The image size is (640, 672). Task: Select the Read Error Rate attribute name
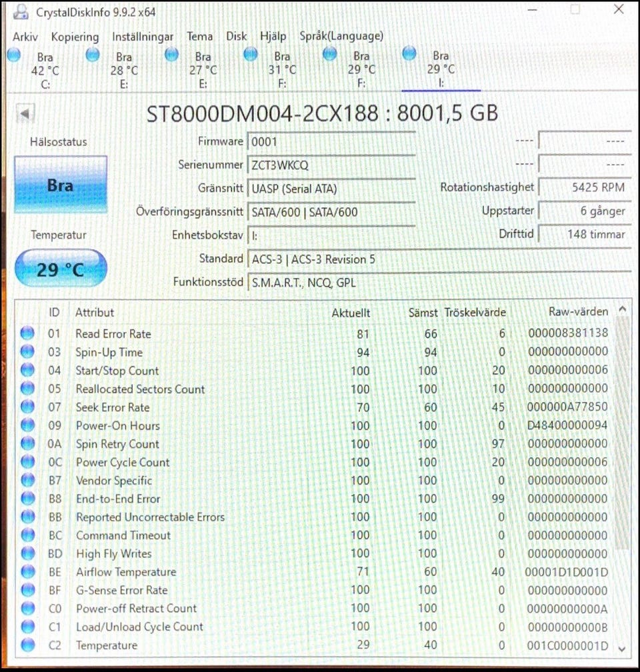(113, 334)
